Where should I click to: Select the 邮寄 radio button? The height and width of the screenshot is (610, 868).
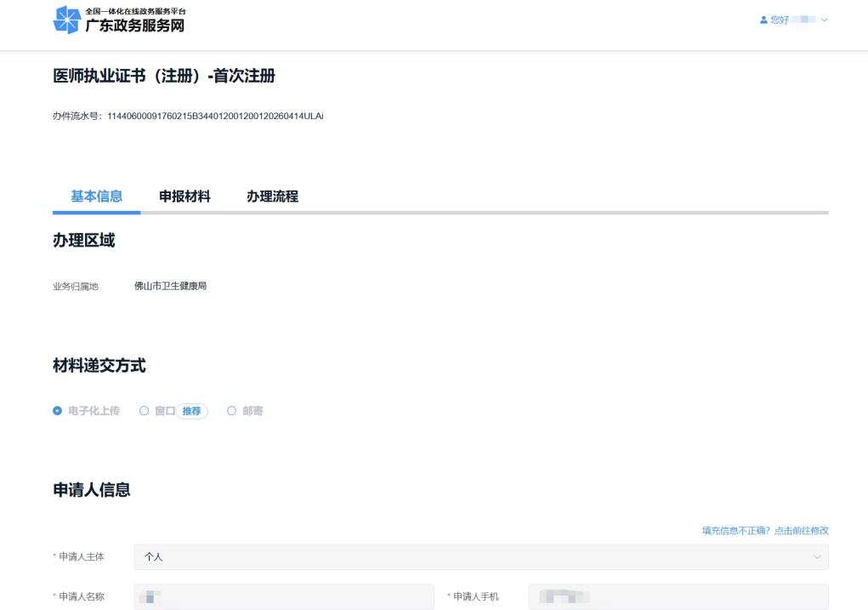(x=231, y=411)
